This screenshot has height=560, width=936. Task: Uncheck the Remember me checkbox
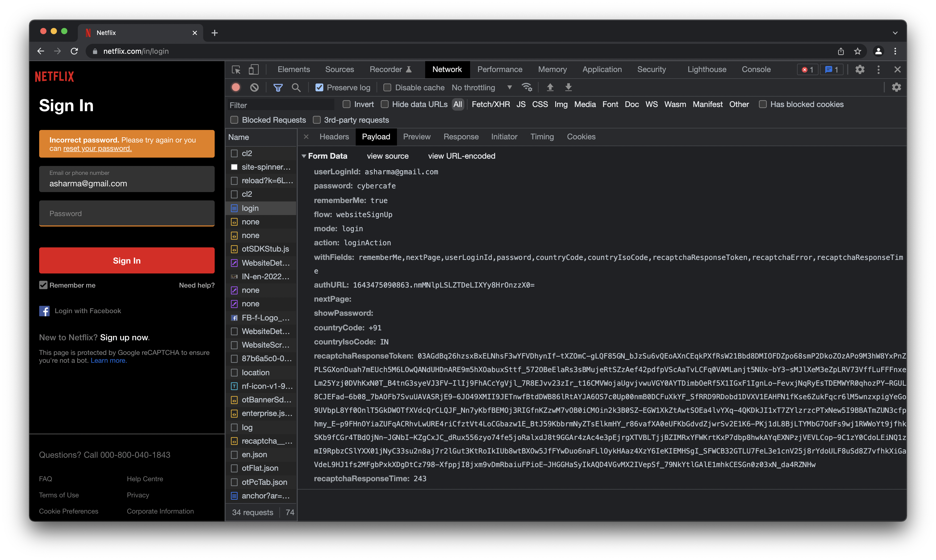[x=43, y=285]
